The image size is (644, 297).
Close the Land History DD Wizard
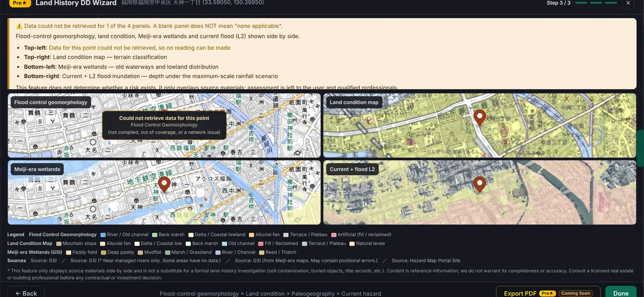click(x=628, y=3)
